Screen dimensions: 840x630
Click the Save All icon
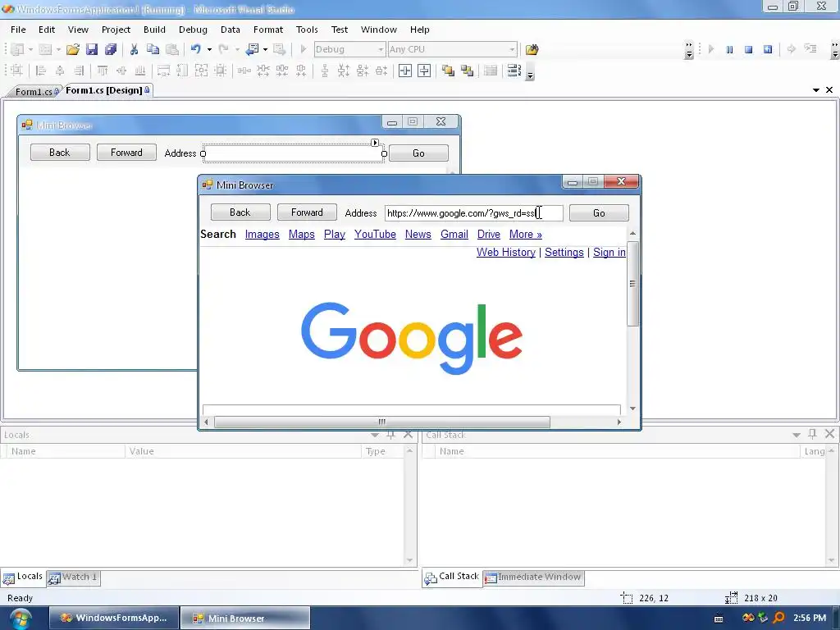click(111, 49)
